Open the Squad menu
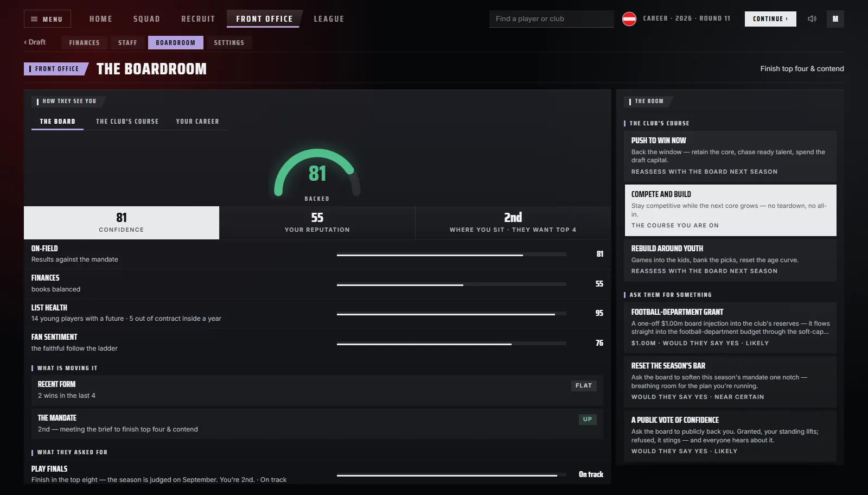 point(146,19)
